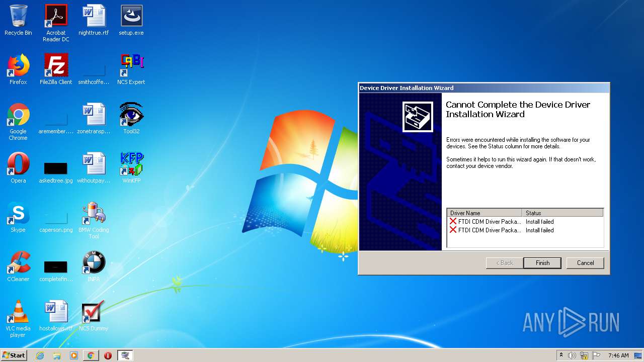Image resolution: width=644 pixels, height=362 pixels.
Task: Select the zonetransp document icon
Action: click(94, 119)
